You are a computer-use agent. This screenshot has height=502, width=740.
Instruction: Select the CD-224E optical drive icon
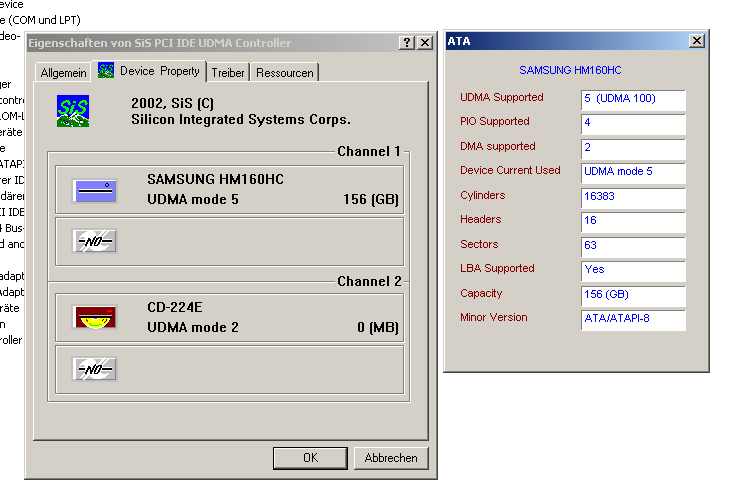95,317
